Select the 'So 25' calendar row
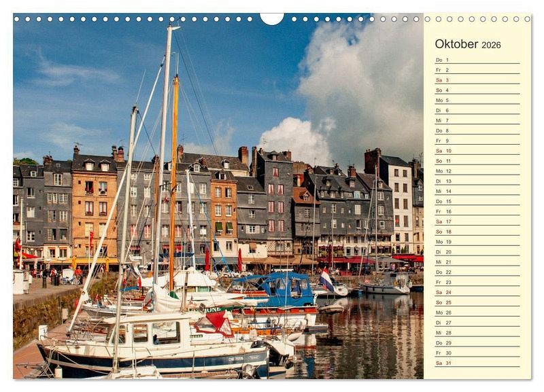Screen dimensions: 544x392 coord(477,302)
